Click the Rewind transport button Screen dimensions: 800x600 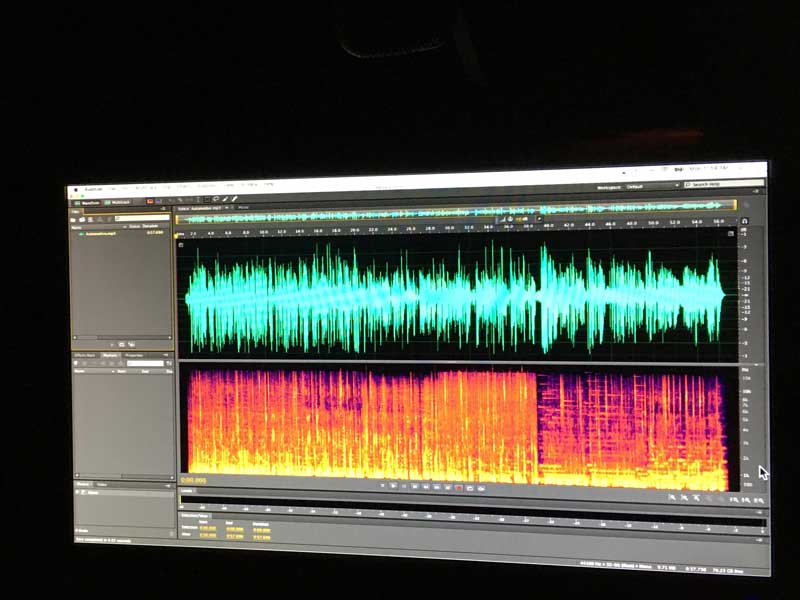(x=426, y=488)
